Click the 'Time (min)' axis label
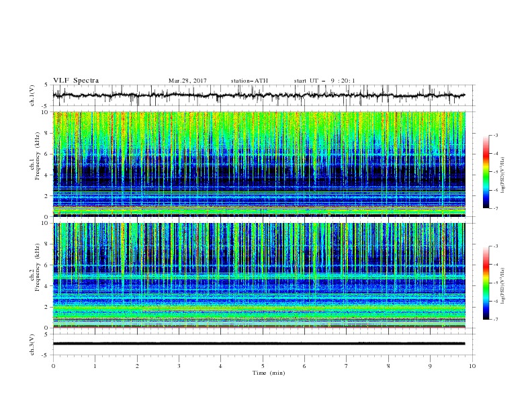 tap(269, 373)
